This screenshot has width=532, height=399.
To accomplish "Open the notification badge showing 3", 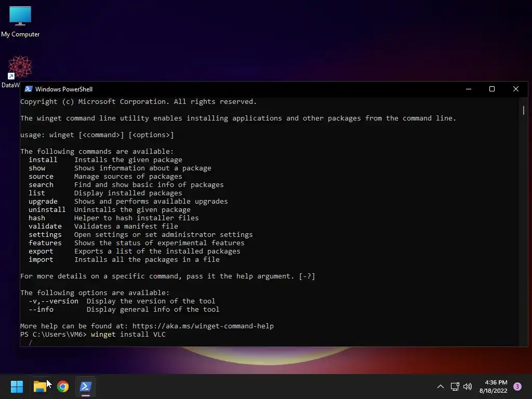I will pos(517,387).
